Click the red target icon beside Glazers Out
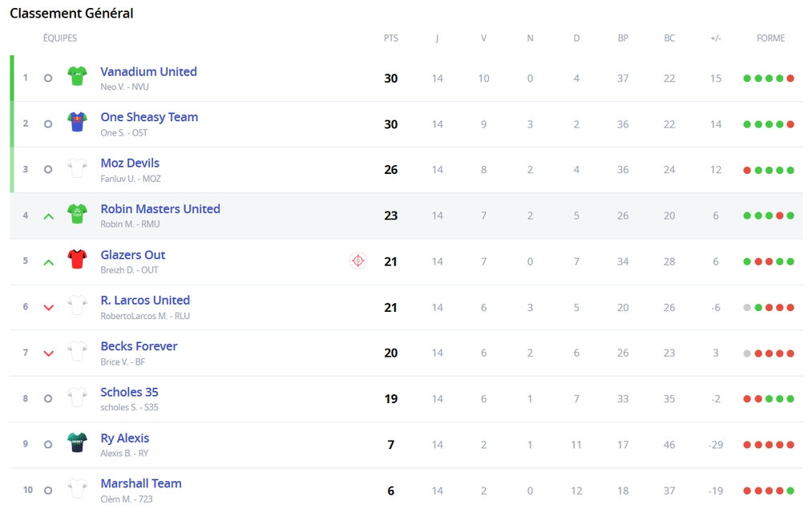812x513 pixels. pos(358,261)
